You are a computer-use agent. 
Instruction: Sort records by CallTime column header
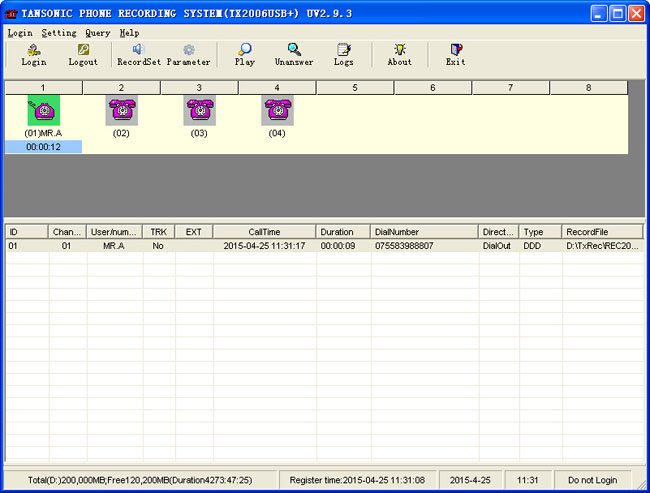(x=265, y=232)
